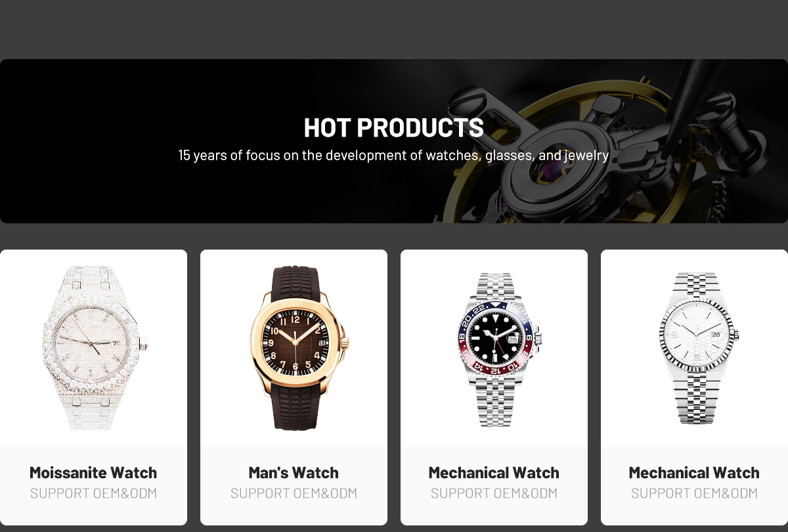This screenshot has height=532, width=788.
Task: Click SUPPORT OEM&ODM under the red-blue bezel watch
Action: coord(494,493)
